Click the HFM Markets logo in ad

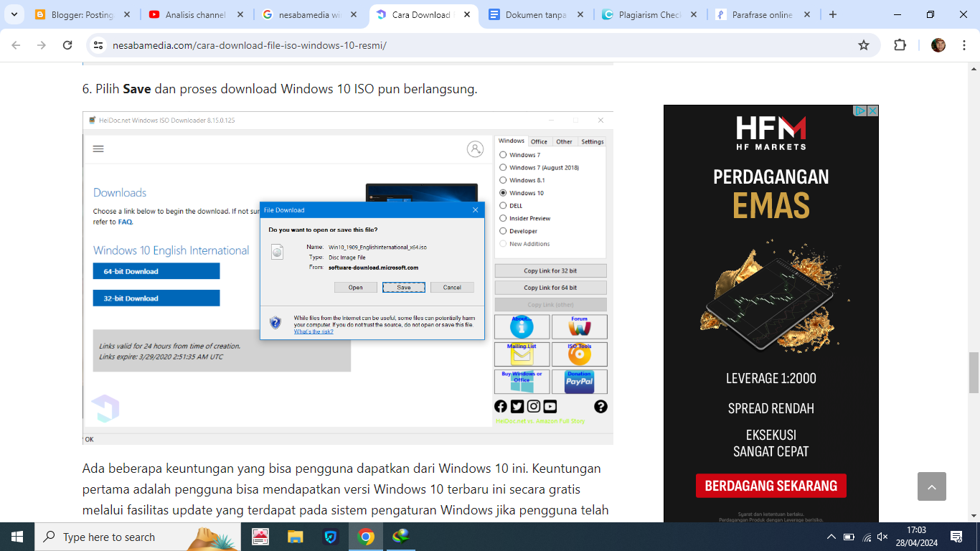click(771, 133)
